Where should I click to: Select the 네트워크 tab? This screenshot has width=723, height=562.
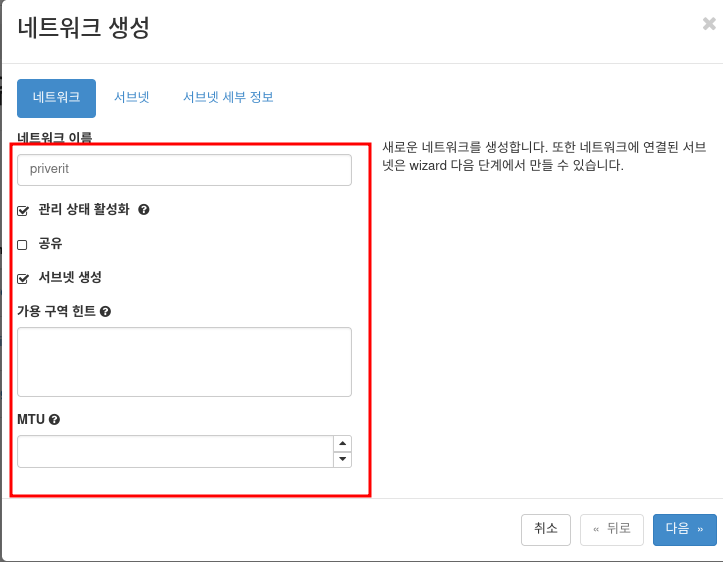(x=56, y=98)
